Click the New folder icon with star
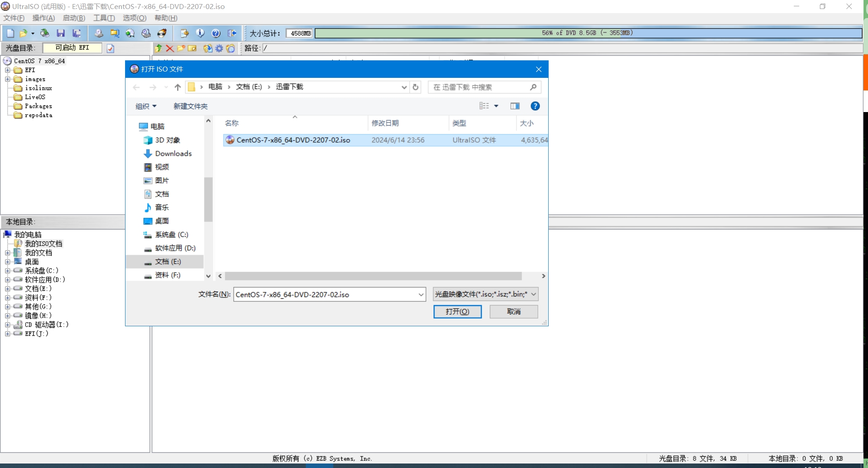This screenshot has width=868, height=468. [181, 48]
